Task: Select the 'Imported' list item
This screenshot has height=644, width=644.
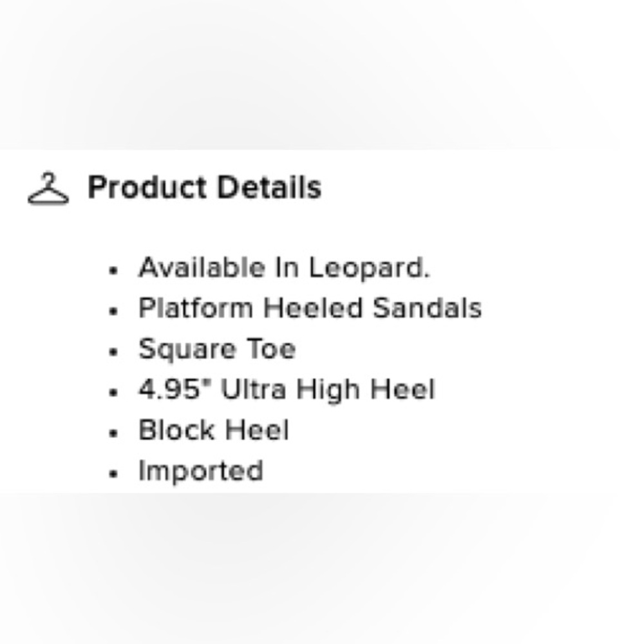Action: (x=201, y=471)
